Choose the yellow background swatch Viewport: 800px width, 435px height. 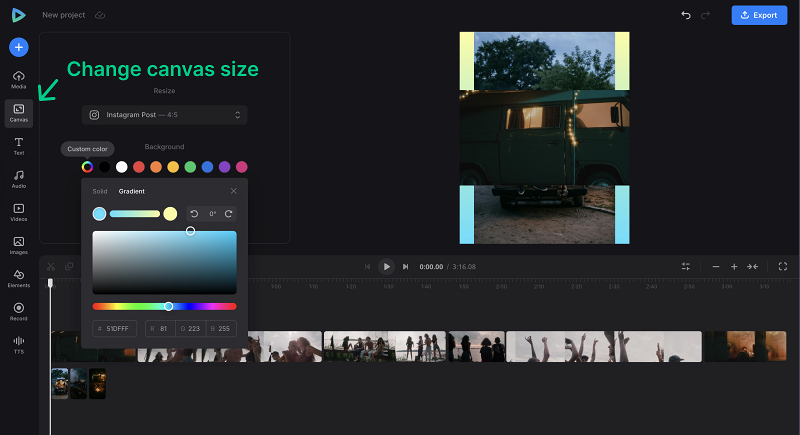[x=173, y=167]
